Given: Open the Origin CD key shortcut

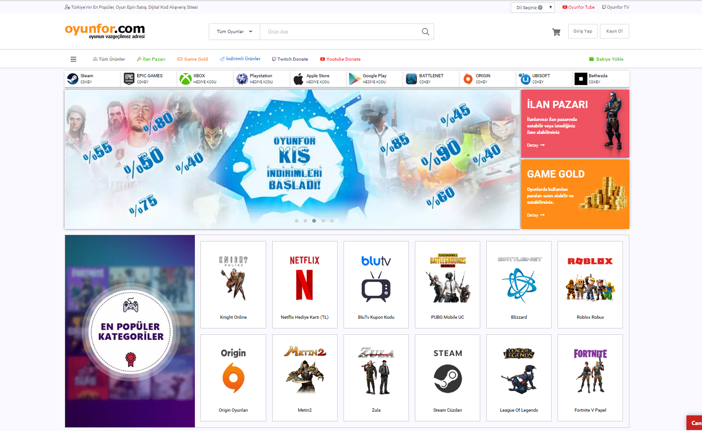Looking at the screenshot, I should (x=488, y=79).
